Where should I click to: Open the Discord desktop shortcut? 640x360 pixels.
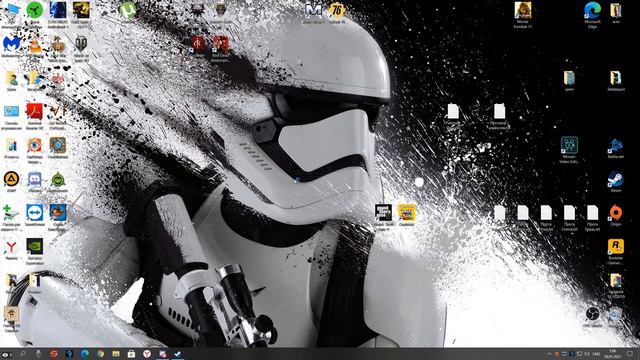35,179
